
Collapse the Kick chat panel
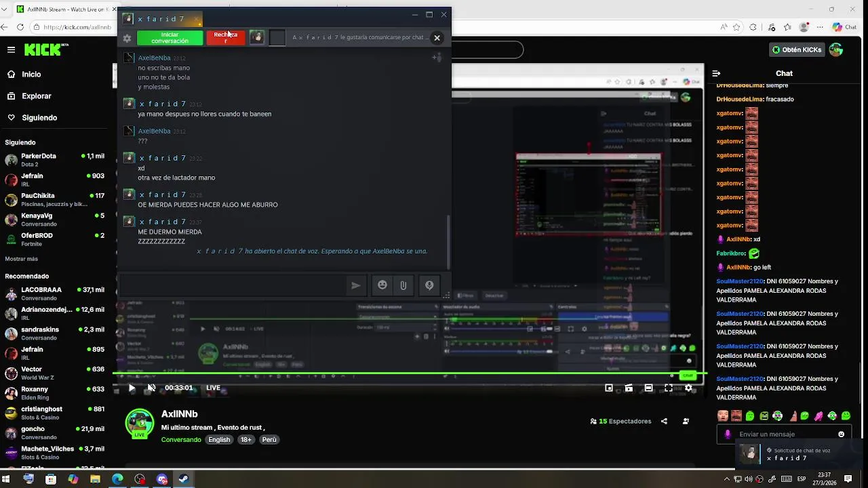point(717,73)
